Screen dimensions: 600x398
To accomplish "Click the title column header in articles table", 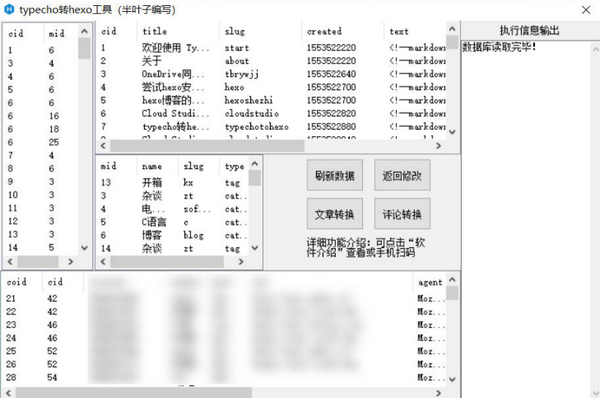I will pos(178,31).
